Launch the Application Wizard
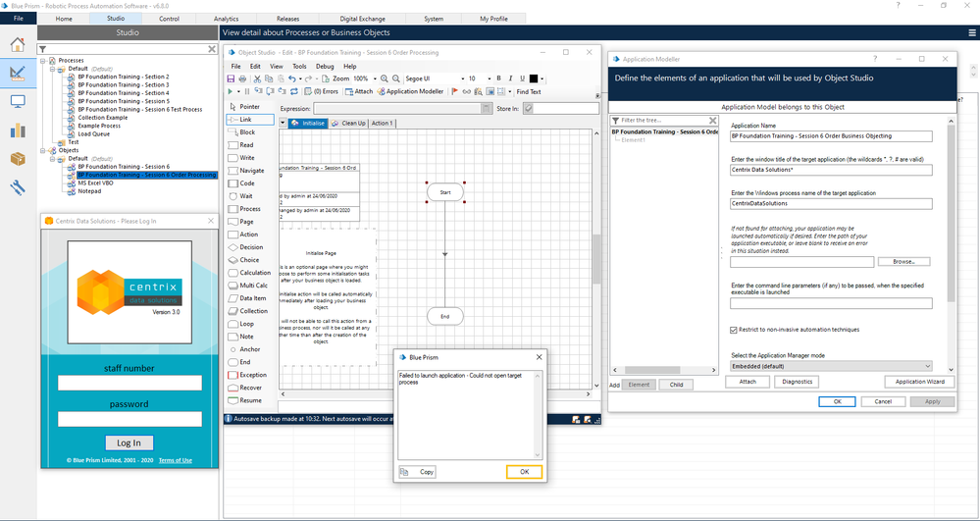The width and height of the screenshot is (980, 521). [920, 382]
